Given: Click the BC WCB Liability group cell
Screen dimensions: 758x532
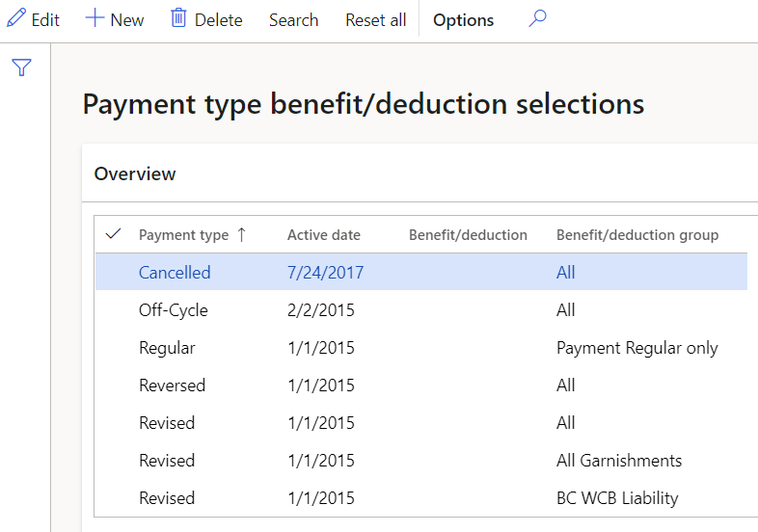Looking at the screenshot, I should (x=617, y=498).
